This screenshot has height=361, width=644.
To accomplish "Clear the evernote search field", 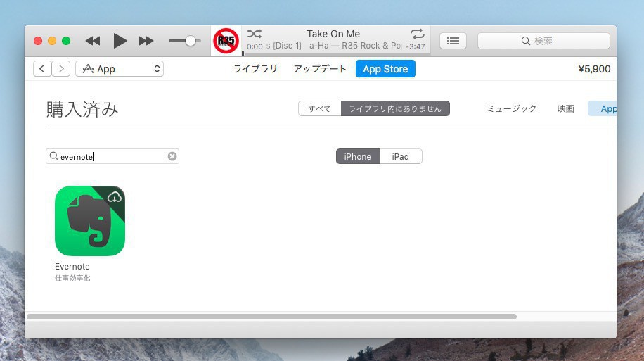I will (x=172, y=156).
